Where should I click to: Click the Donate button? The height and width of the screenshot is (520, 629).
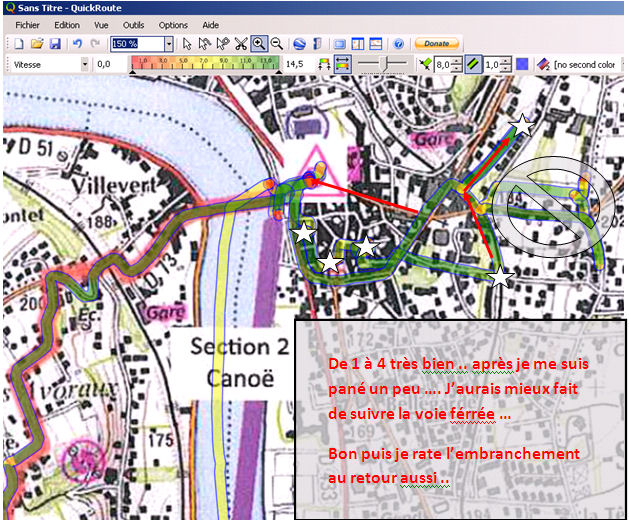pyautogui.click(x=436, y=44)
